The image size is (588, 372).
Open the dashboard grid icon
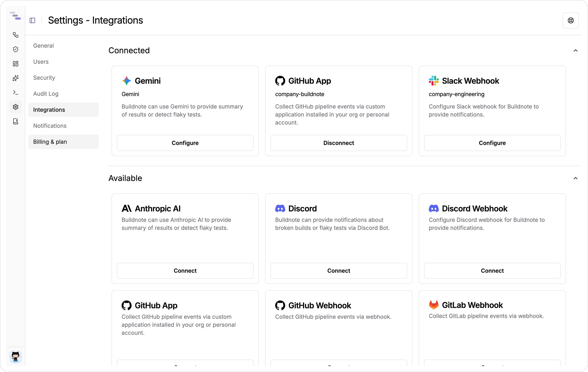click(16, 64)
